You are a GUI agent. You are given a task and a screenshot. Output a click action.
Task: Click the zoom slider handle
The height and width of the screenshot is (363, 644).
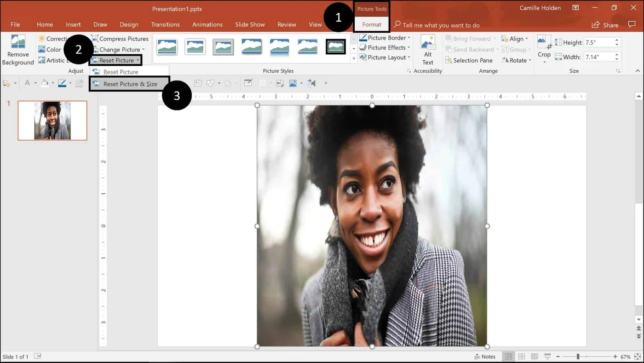click(578, 357)
